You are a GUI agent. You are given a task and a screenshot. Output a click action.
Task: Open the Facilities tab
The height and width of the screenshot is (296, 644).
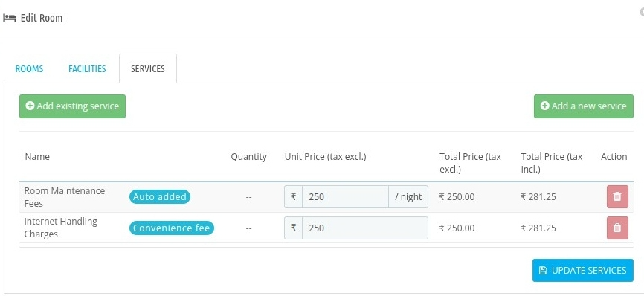87,68
